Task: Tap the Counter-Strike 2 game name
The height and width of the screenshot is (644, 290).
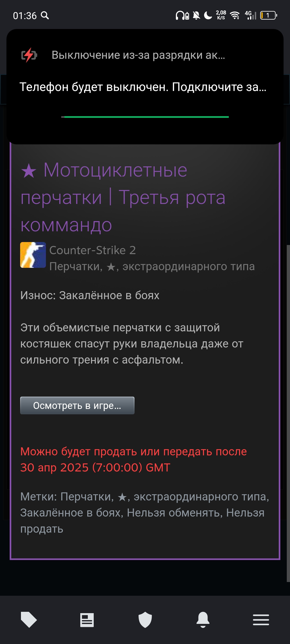Action: (93, 250)
